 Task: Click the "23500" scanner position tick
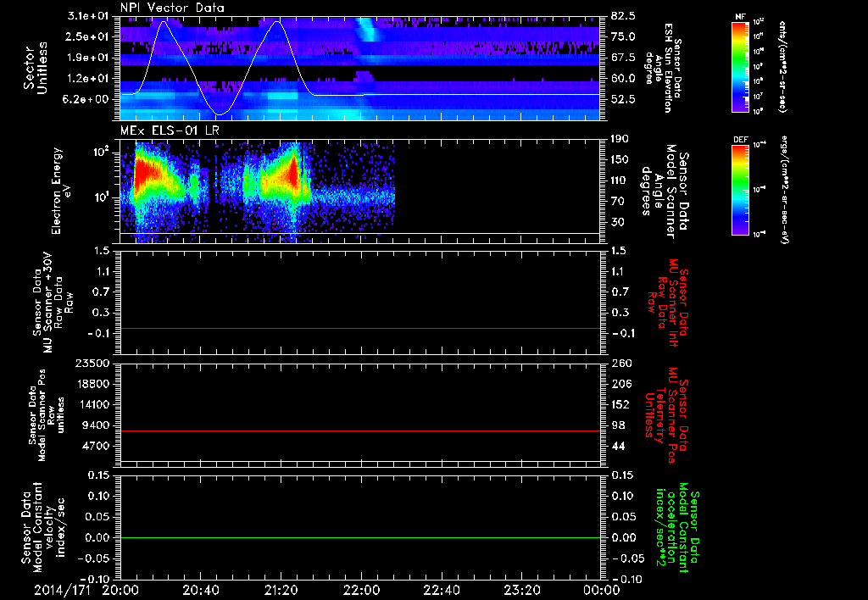tap(93, 363)
